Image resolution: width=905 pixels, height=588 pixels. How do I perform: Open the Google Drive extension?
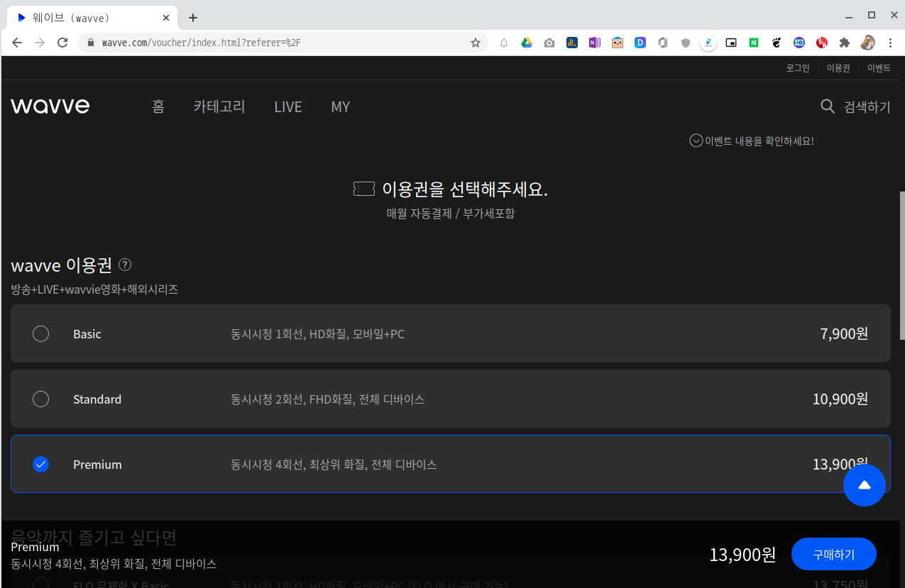[527, 43]
